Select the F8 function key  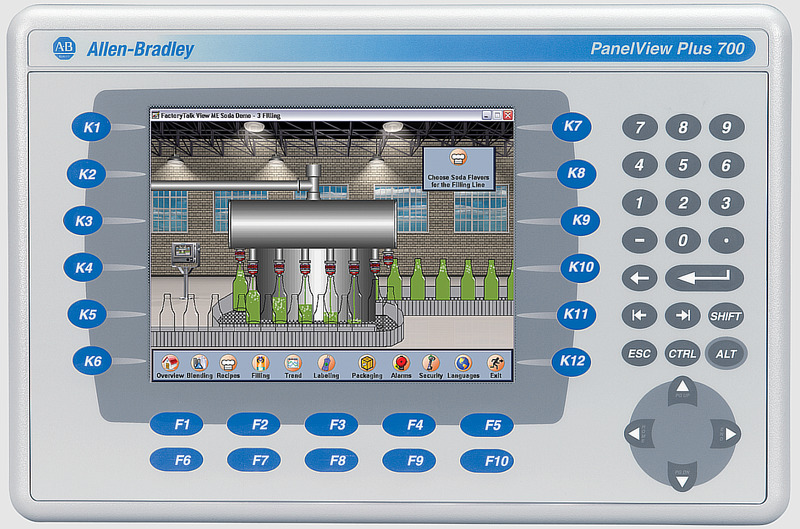click(x=332, y=461)
